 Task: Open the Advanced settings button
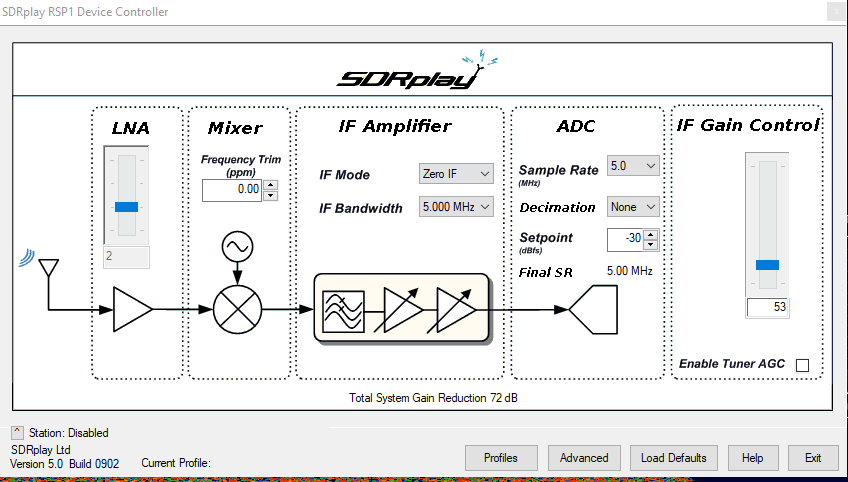(x=584, y=458)
